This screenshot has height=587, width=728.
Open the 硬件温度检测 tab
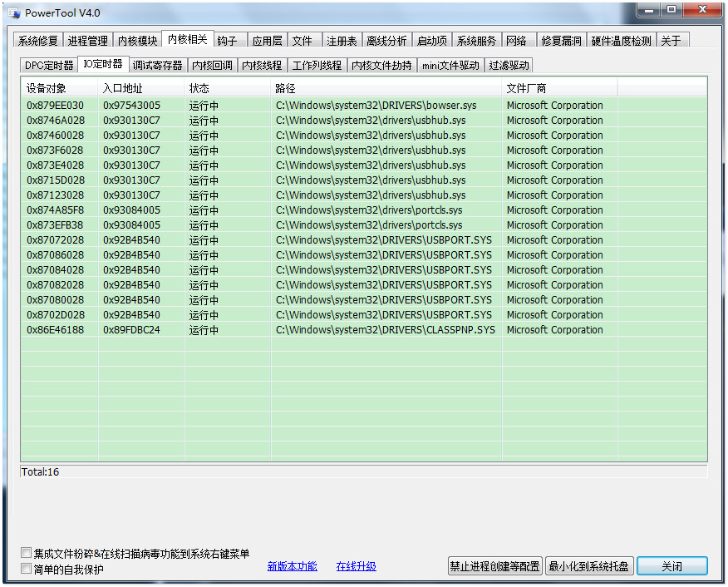pos(622,41)
